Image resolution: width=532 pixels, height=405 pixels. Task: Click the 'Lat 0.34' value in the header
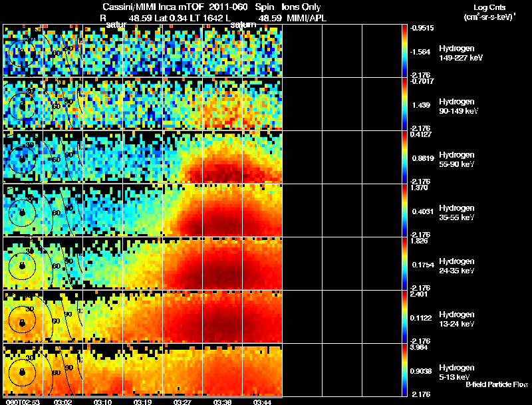click(172, 19)
